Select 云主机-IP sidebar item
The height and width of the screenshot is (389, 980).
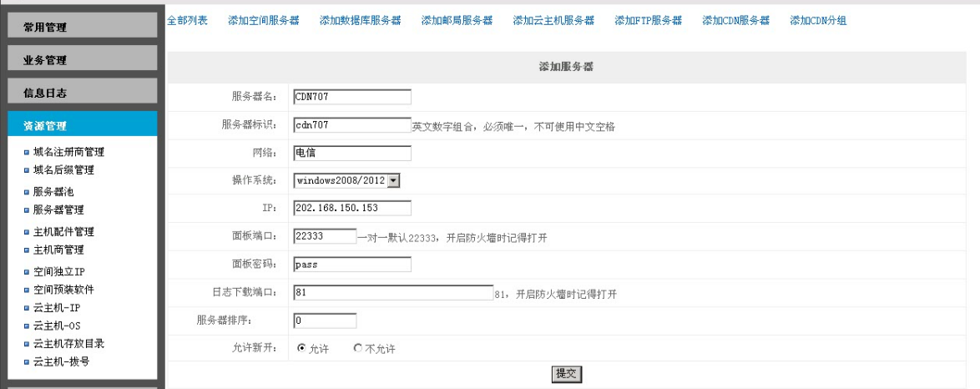pos(57,307)
